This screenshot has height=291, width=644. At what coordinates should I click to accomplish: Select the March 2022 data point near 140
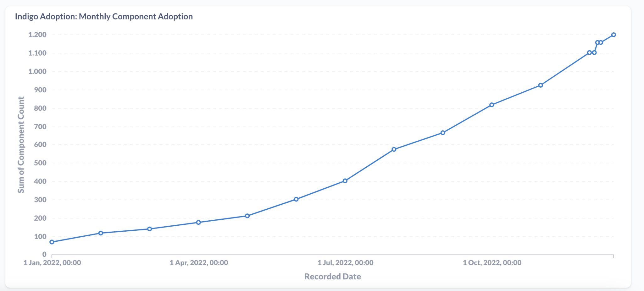pyautogui.click(x=150, y=229)
